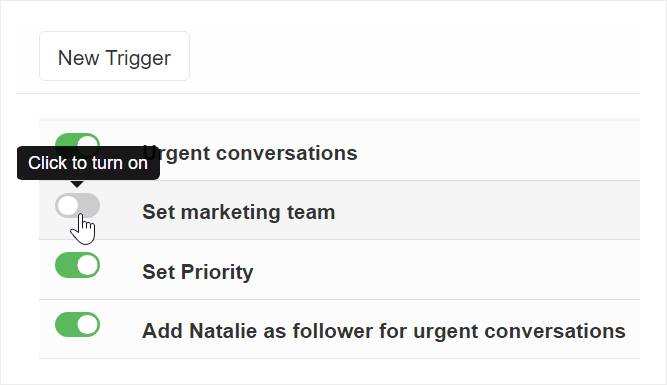Click the "Click to turn on" tooltip
This screenshot has height=385, width=667.
tap(88, 163)
